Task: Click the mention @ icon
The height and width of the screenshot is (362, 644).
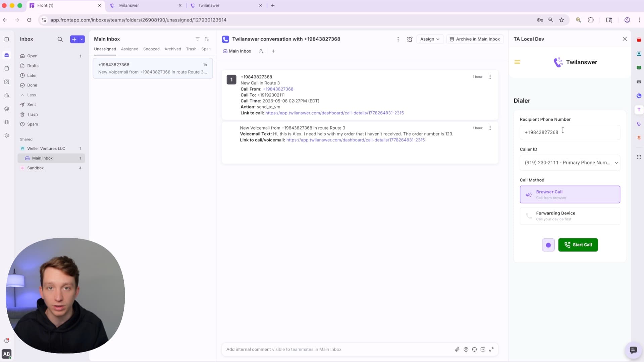Action: [x=466, y=350]
